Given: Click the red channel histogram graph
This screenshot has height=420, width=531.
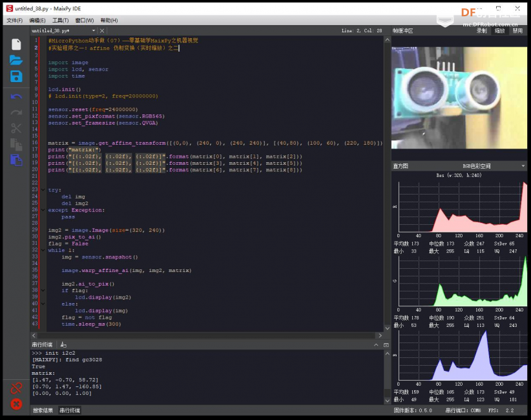Looking at the screenshot, I should click(463, 207).
